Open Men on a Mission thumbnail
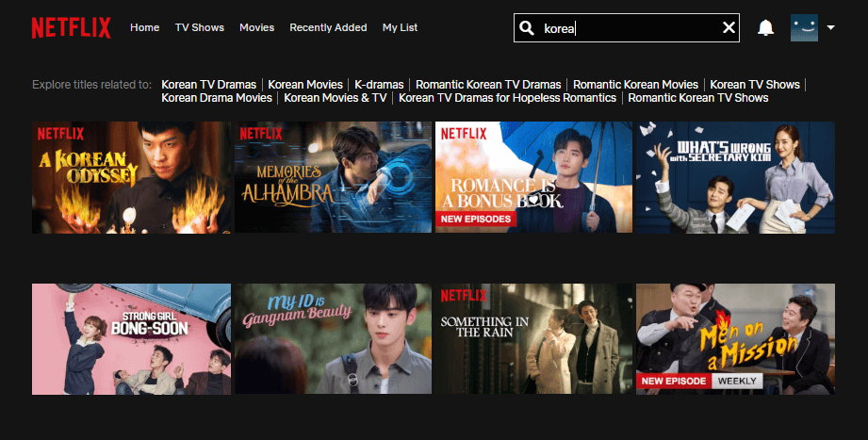Image resolution: width=868 pixels, height=440 pixels. click(x=735, y=339)
